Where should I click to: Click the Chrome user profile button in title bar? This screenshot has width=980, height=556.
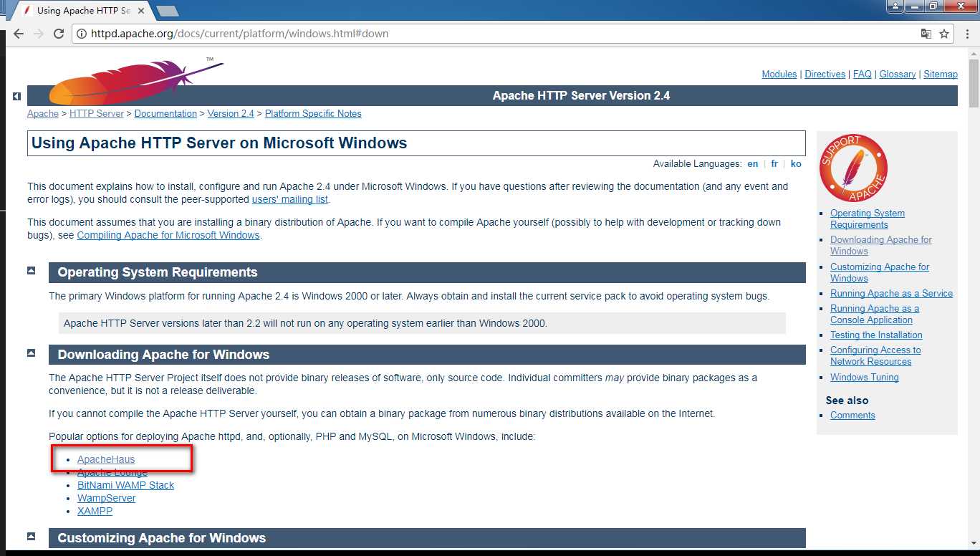[895, 6]
